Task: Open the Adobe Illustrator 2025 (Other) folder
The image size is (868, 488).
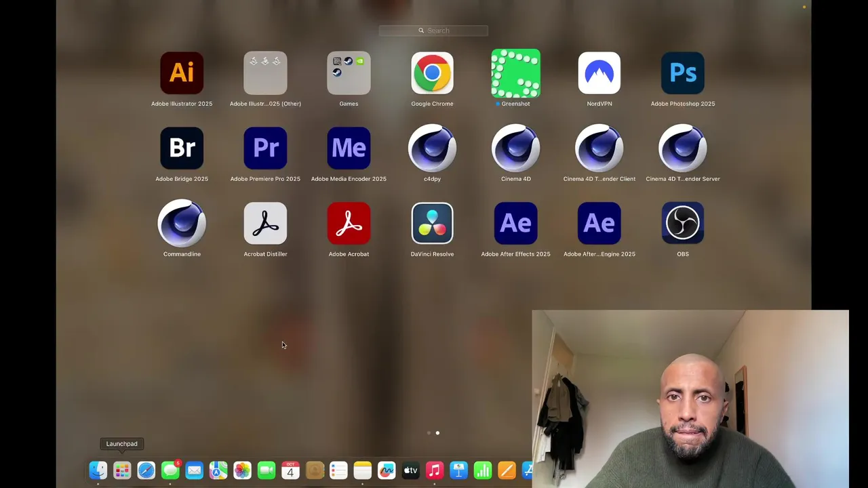Action: pos(265,73)
